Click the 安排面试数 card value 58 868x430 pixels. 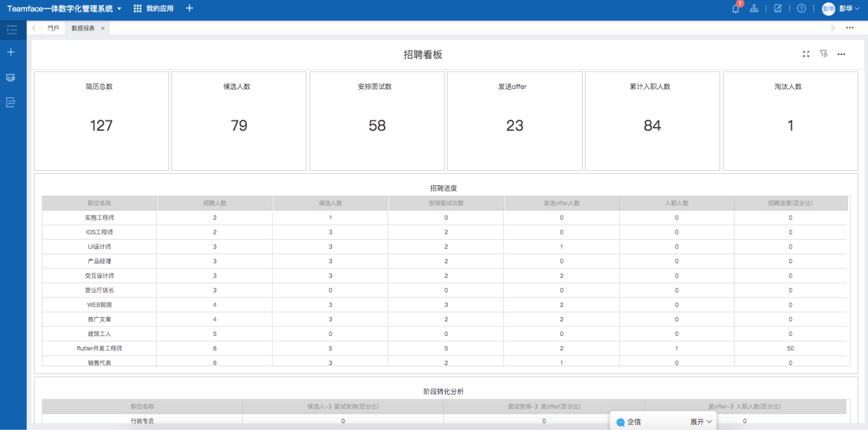(x=377, y=126)
